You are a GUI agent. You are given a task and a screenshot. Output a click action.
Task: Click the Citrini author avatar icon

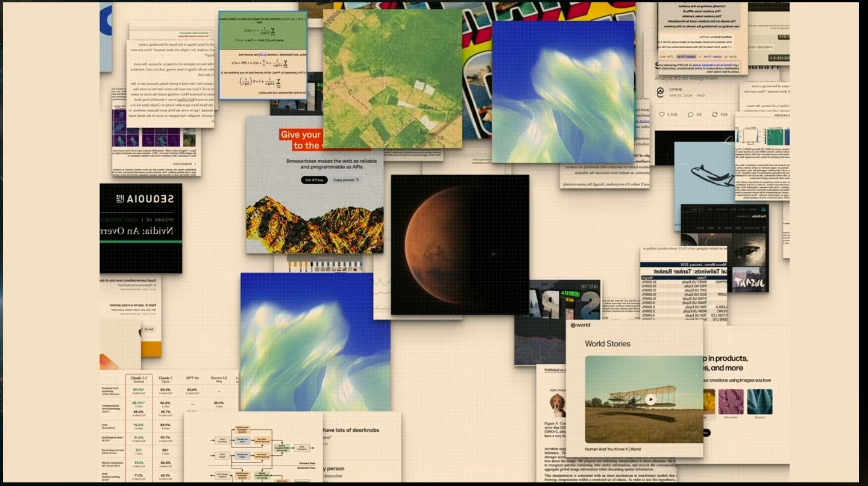point(660,92)
